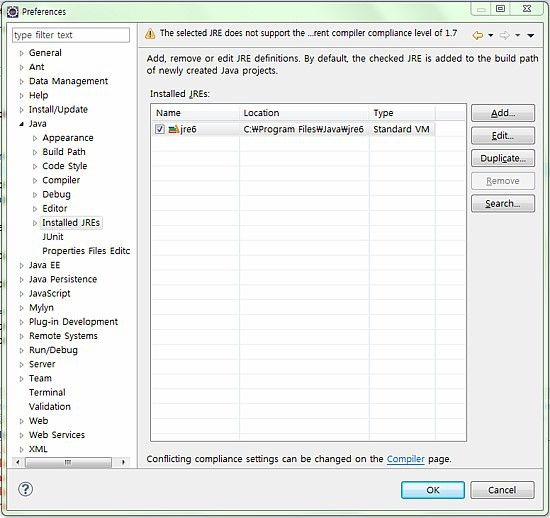Click the Remove button

tap(503, 181)
